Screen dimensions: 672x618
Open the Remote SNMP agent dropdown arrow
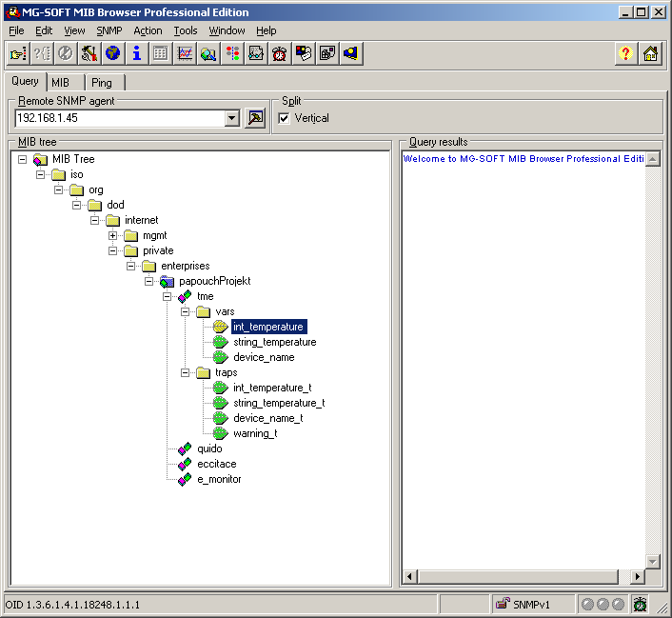232,118
